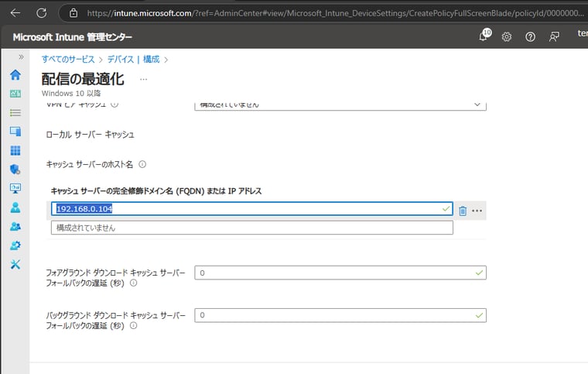Open the Endpoint security shield icon
The height and width of the screenshot is (374, 588).
pos(15,169)
